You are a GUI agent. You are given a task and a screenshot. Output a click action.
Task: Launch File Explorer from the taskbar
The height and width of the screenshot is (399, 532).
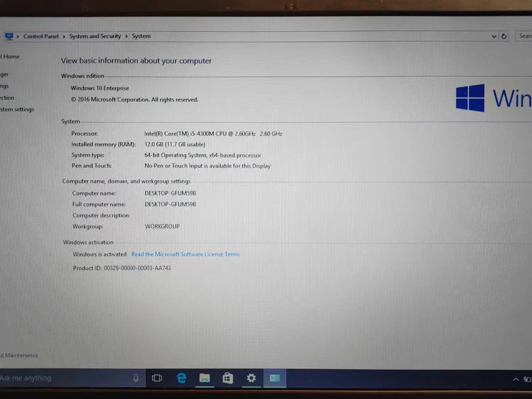click(x=205, y=378)
